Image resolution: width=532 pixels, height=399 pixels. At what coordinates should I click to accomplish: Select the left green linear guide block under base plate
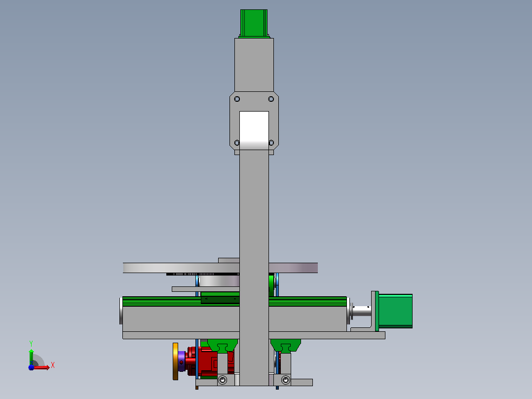click(x=222, y=345)
